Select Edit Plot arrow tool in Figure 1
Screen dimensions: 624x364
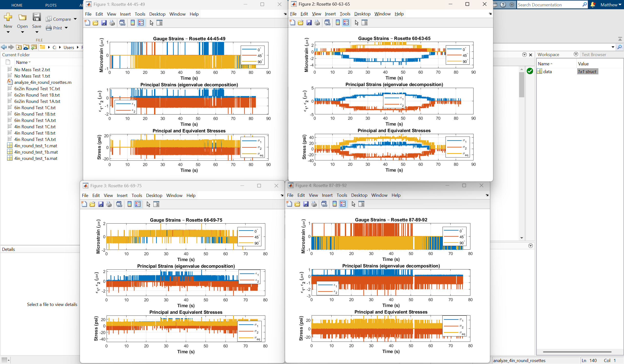pos(151,23)
